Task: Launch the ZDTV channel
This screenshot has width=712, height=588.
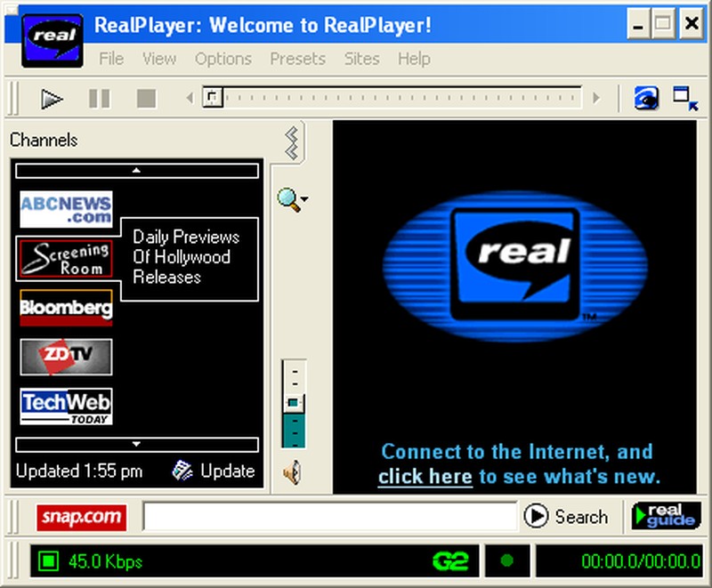Action: click(x=66, y=357)
